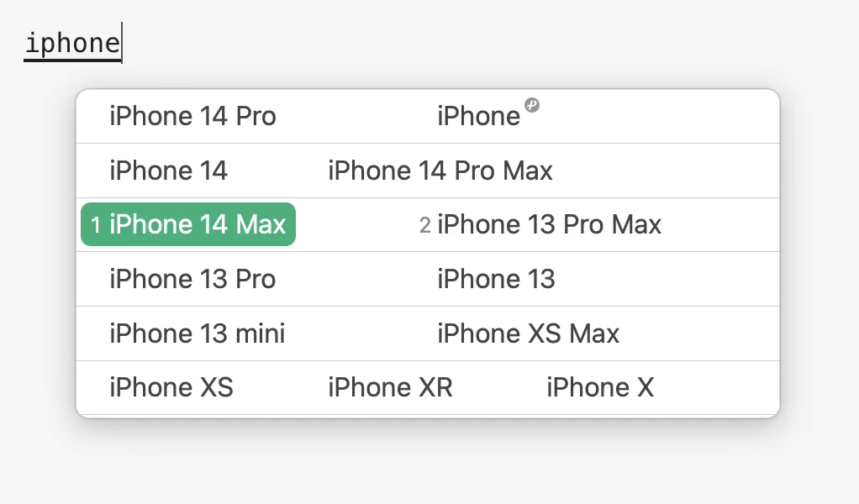Select the iPhone 13 Pro suggestion
The width and height of the screenshot is (859, 504).
[192, 279]
